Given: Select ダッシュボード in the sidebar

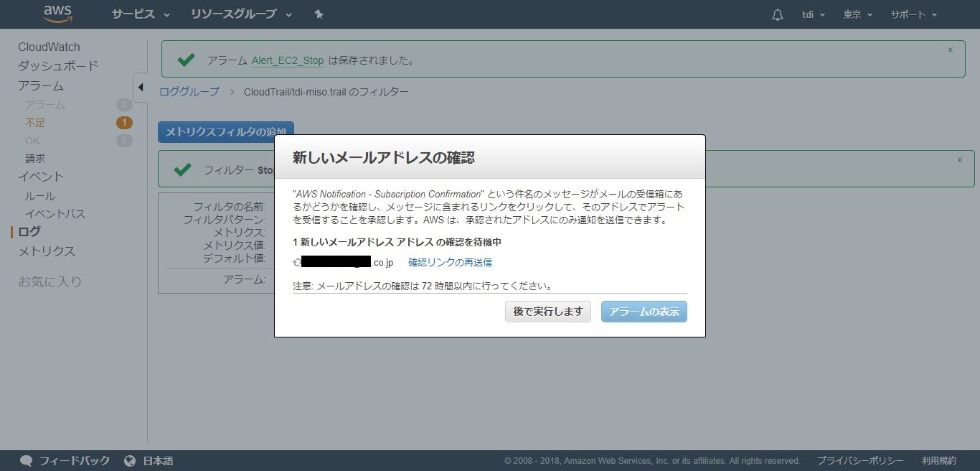Looking at the screenshot, I should [58, 66].
